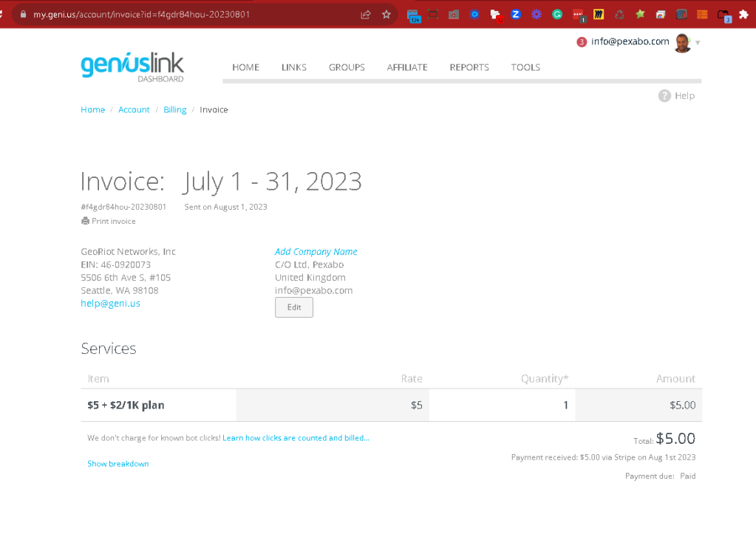Viewport: 756px width, 537px height.
Task: Click the share page icon in address bar
Action: [x=366, y=15]
